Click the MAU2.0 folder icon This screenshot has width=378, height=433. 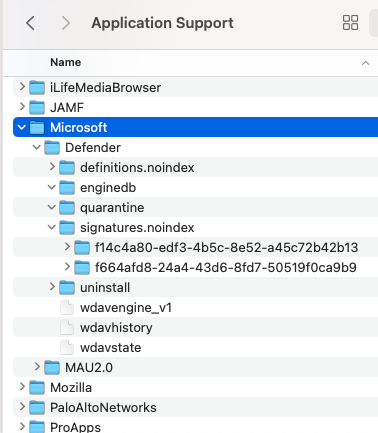pos(52,368)
